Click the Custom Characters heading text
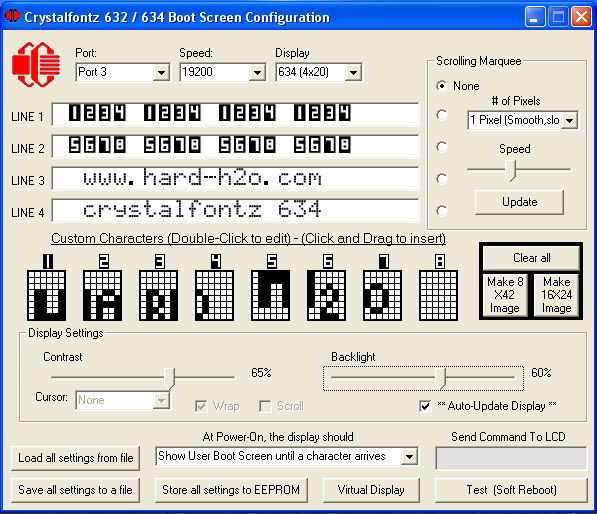 (248, 239)
